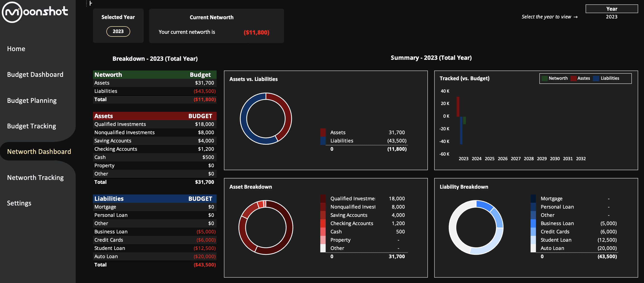
Task: Navigate to Budget Tracking
Action: pos(31,126)
